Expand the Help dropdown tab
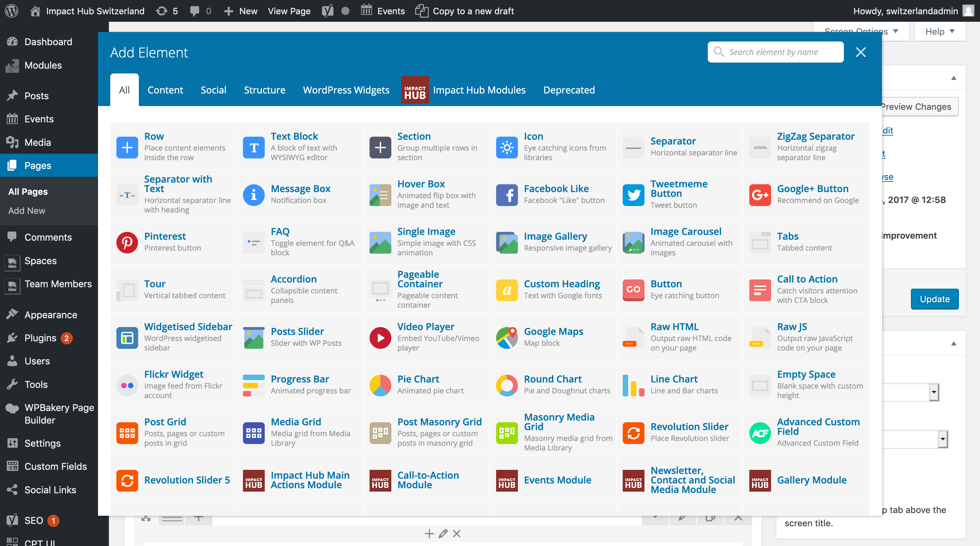Screen dimensions: 980x546 tap(940, 32)
